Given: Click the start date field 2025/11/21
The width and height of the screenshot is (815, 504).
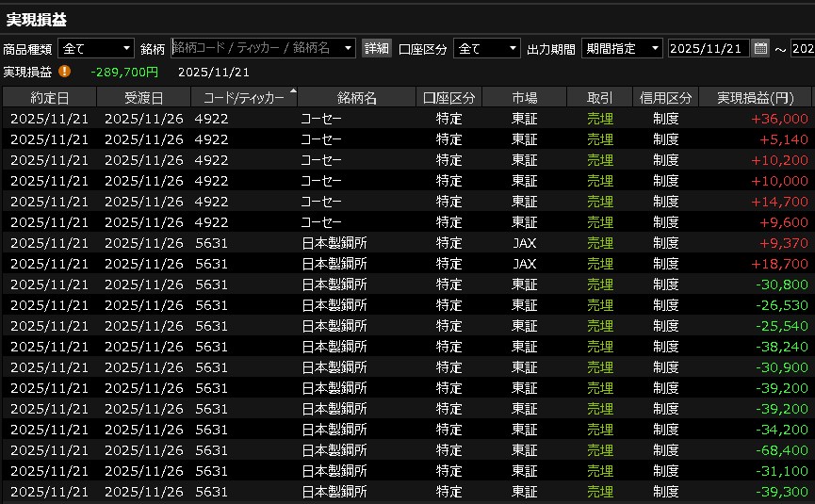Looking at the screenshot, I should click(709, 48).
